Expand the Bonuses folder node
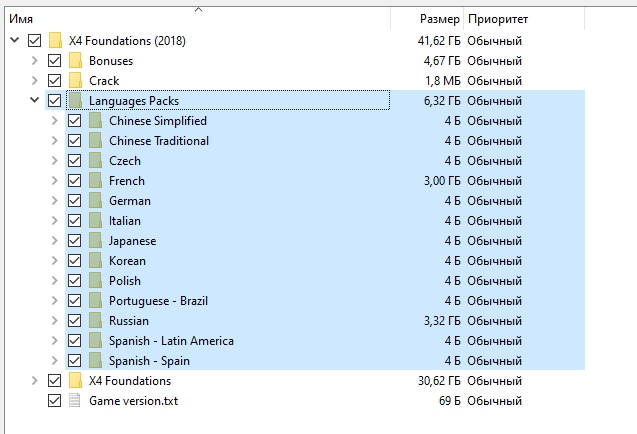This screenshot has width=637, height=434. [x=35, y=61]
